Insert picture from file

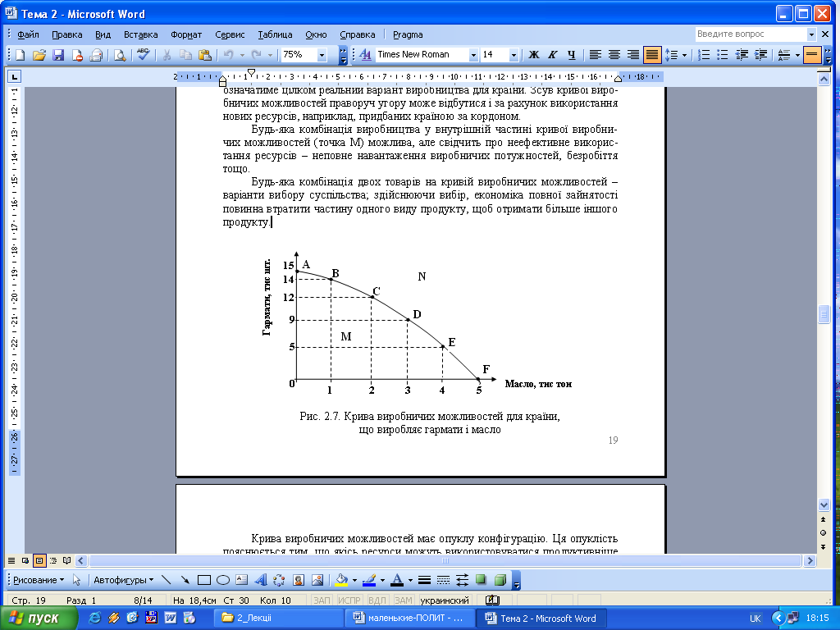(x=317, y=580)
